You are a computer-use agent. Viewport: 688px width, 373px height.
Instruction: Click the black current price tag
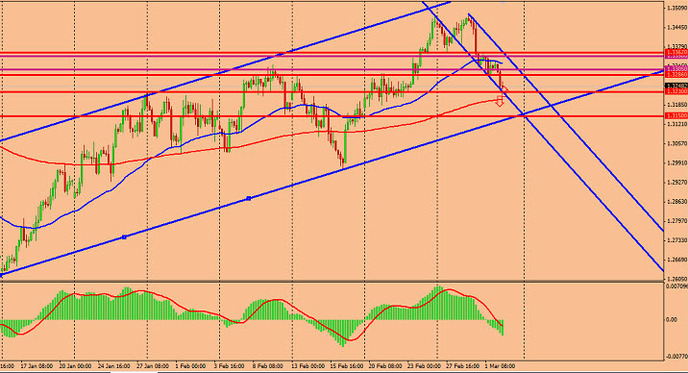pyautogui.click(x=676, y=86)
